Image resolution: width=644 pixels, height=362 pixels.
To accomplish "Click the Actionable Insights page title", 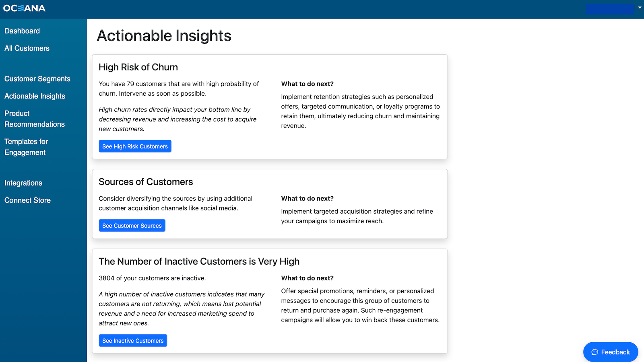I will [164, 36].
